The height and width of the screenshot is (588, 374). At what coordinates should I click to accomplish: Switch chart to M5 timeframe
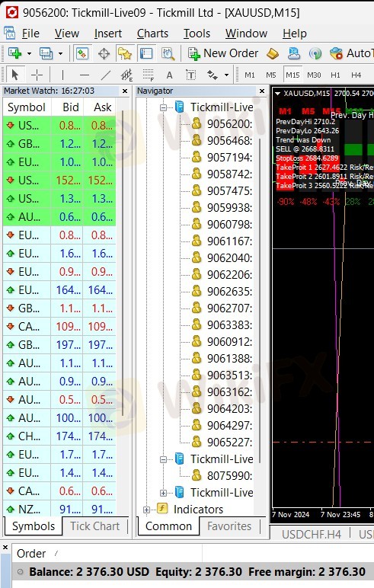(x=271, y=75)
